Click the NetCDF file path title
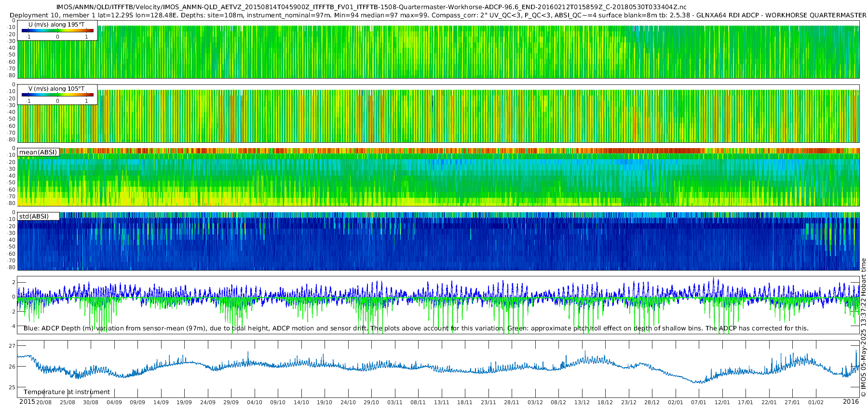Image resolution: width=868 pixels, height=410 pixels. (x=371, y=7)
